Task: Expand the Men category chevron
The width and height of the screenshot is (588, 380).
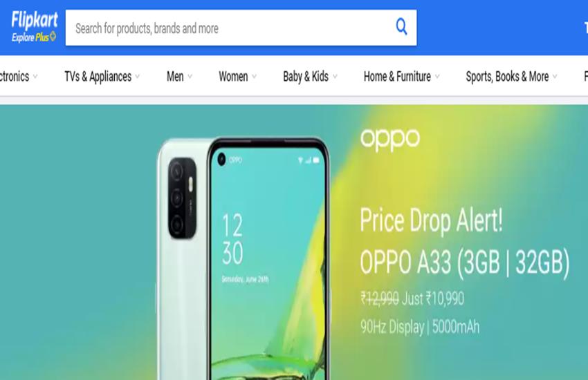Action: tap(190, 77)
